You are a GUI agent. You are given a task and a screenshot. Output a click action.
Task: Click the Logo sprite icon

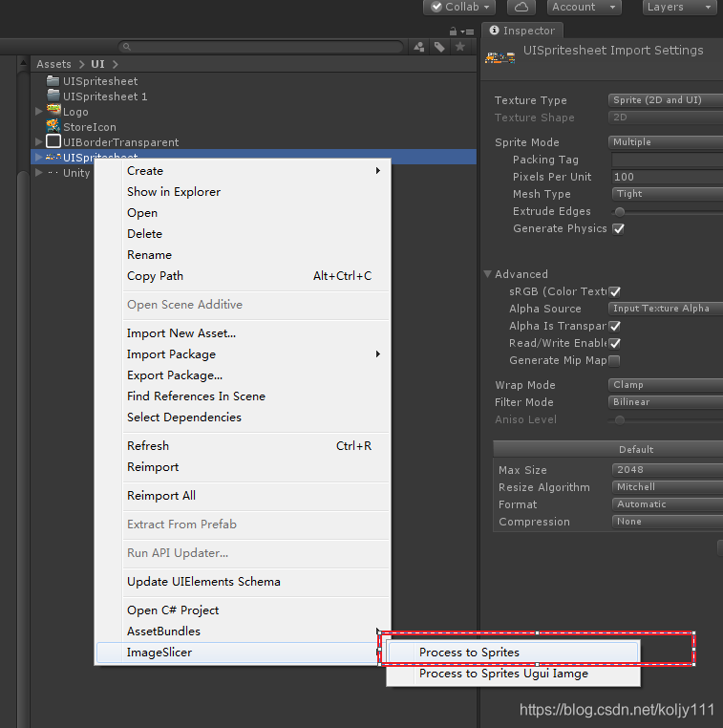(53, 111)
